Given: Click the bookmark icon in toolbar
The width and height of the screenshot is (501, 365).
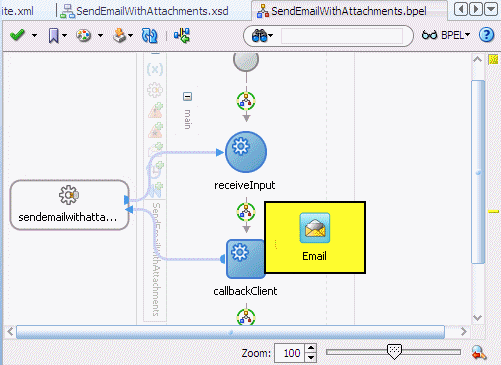Looking at the screenshot, I should [53, 35].
